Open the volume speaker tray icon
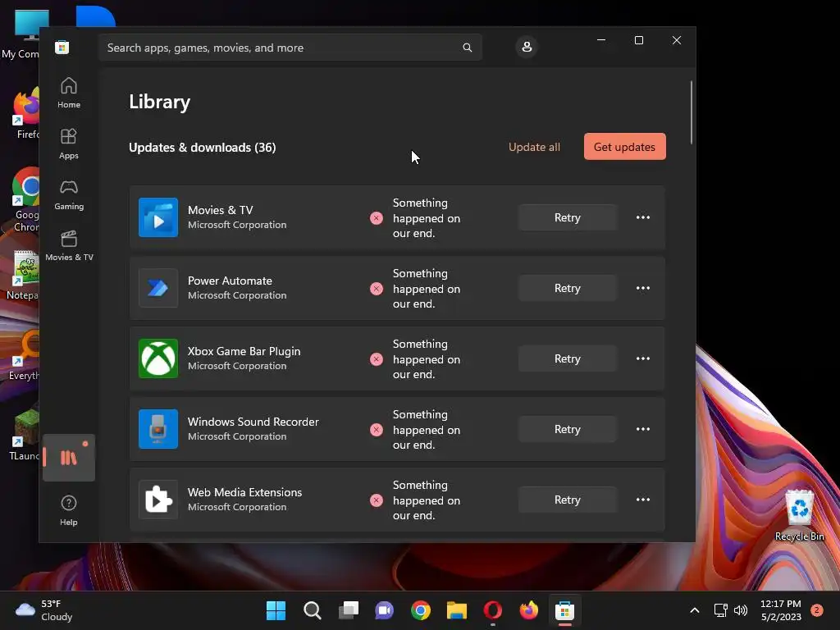 click(x=741, y=610)
